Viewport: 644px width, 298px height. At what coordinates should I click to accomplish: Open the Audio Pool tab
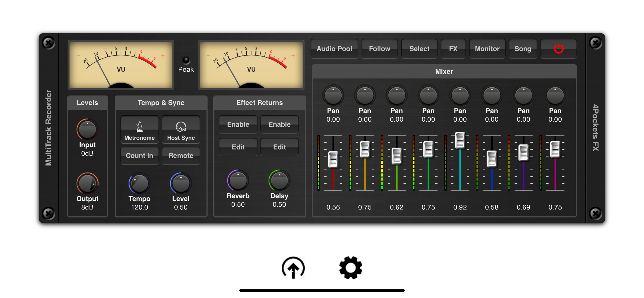(x=334, y=48)
